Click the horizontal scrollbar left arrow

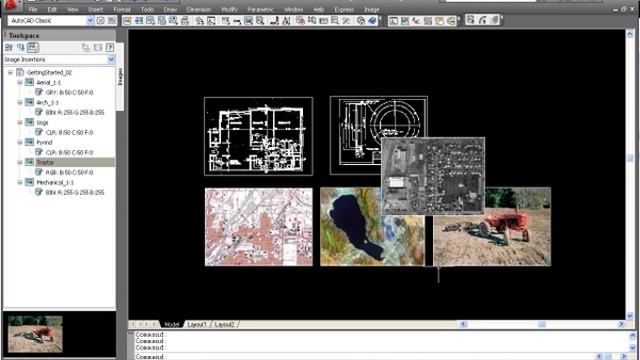464,324
